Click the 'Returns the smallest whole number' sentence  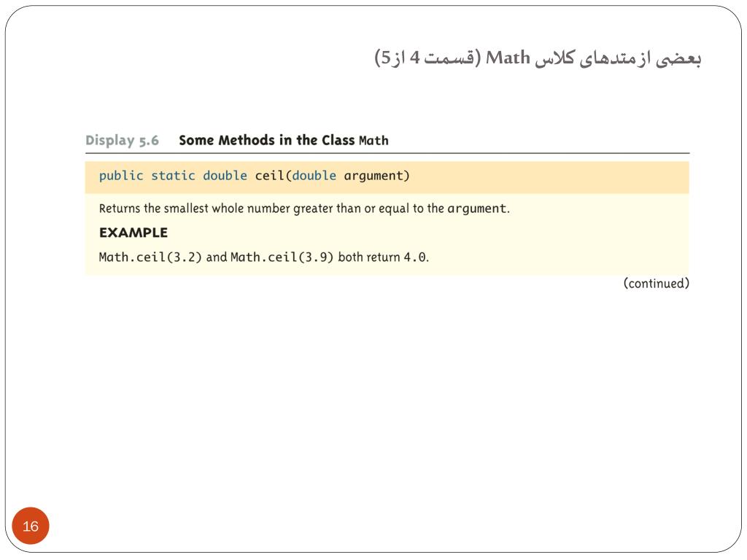click(x=304, y=209)
